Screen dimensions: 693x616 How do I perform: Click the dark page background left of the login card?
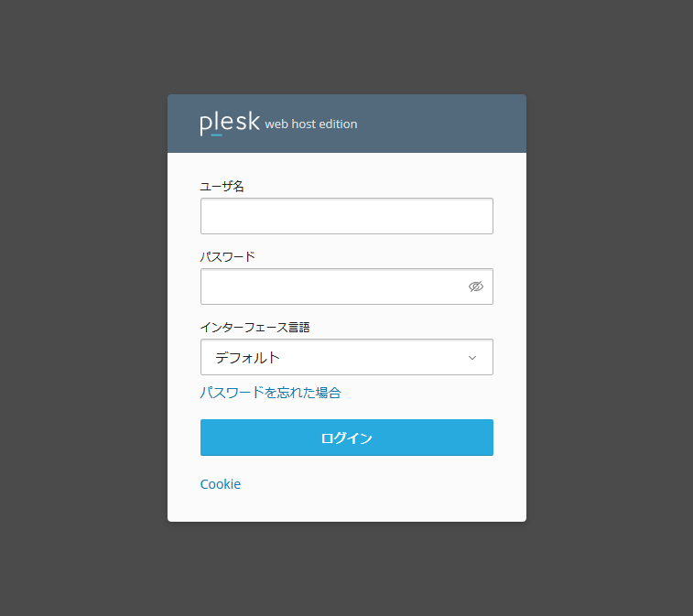82,308
